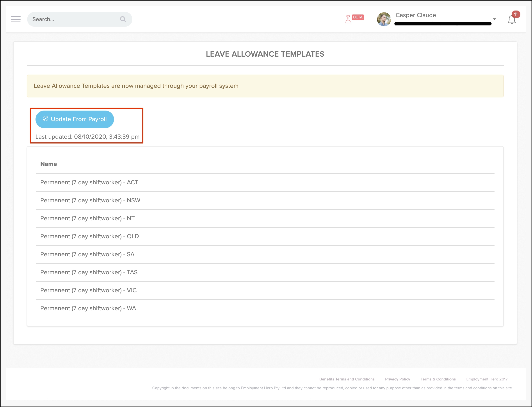Select the Permanent (7 day shiftworker) - NT row
Viewport: 532px width, 407px height.
[87, 218]
